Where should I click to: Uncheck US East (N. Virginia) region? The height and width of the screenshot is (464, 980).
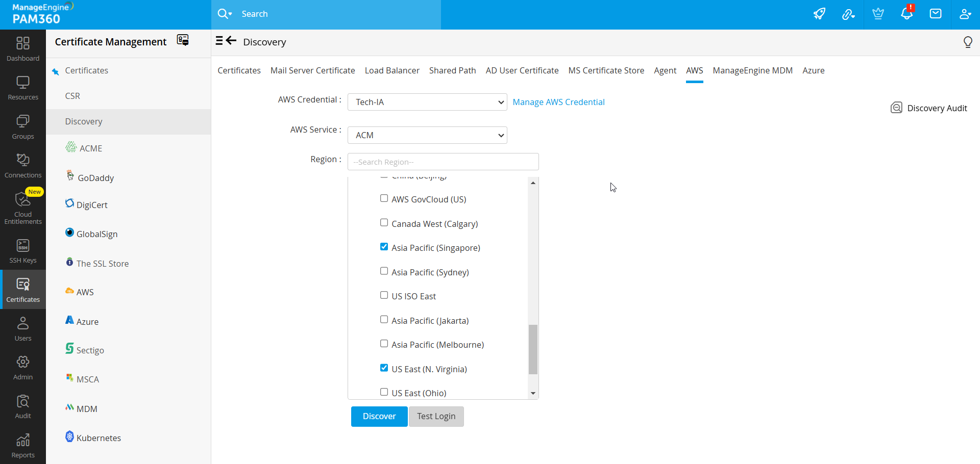[384, 368]
